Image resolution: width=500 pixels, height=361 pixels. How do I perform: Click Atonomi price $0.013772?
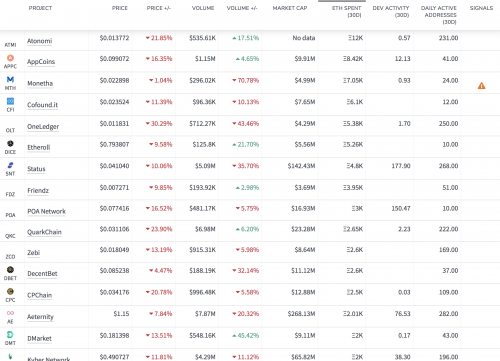point(114,38)
